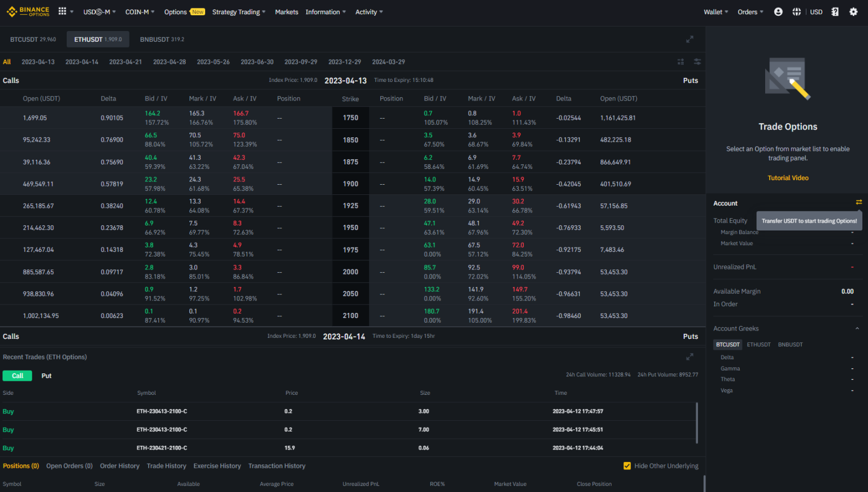Toggle the compact view icon near date filters
The image size is (868, 492).
[680, 62]
